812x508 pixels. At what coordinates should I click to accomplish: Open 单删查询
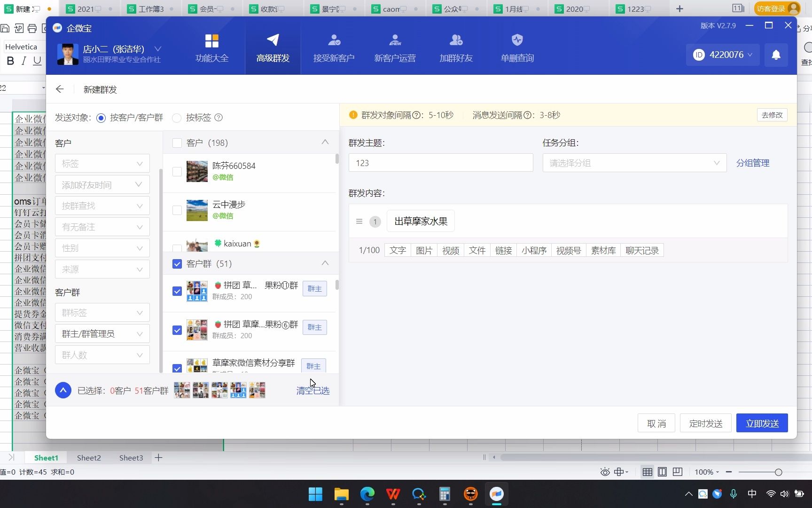point(517,47)
